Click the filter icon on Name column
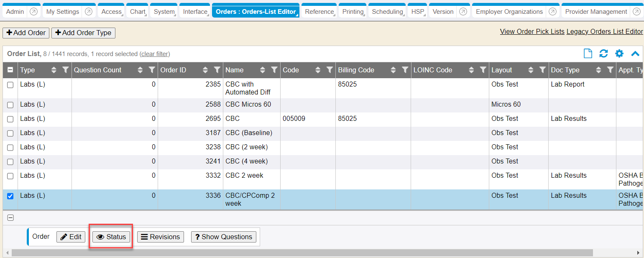Screen dimensions: 644x258 (274, 70)
